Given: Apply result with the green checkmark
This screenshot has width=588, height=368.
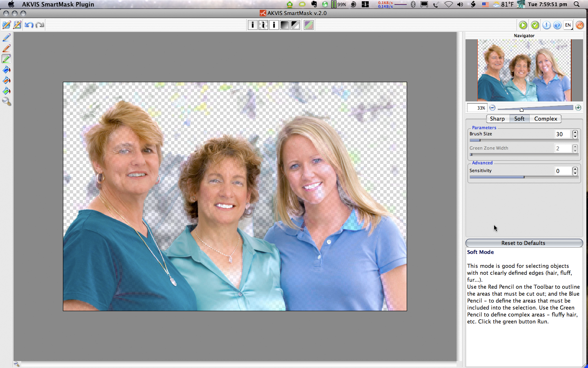Looking at the screenshot, I should (x=535, y=25).
